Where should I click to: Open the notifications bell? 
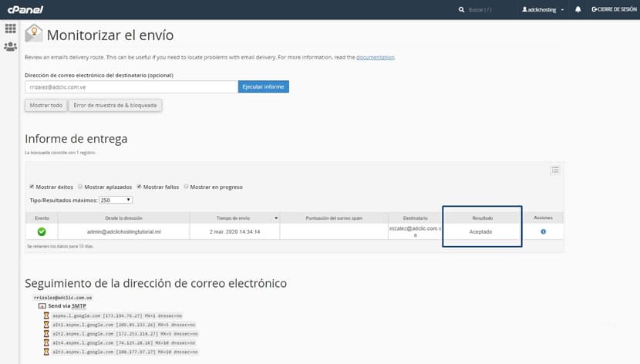click(578, 9)
